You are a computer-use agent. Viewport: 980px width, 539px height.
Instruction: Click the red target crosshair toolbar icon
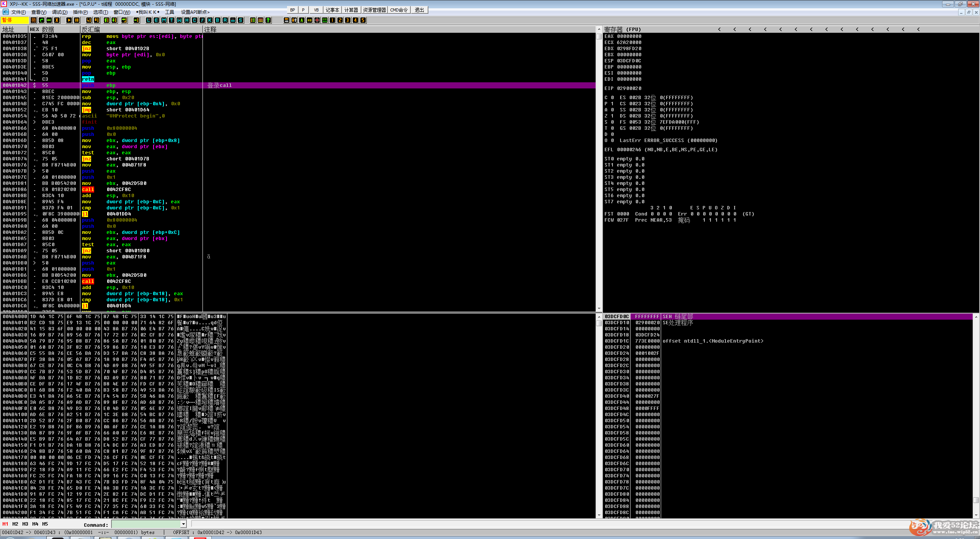pos(317,20)
